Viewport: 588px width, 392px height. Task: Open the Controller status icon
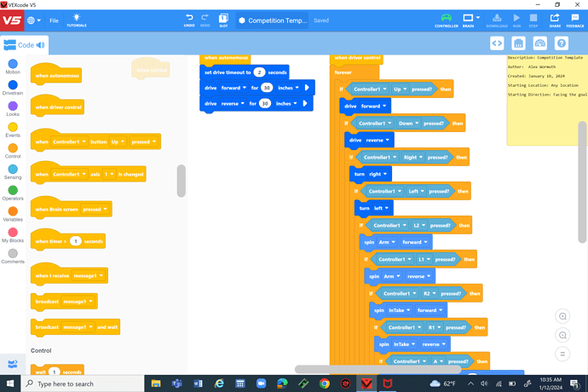447,20
